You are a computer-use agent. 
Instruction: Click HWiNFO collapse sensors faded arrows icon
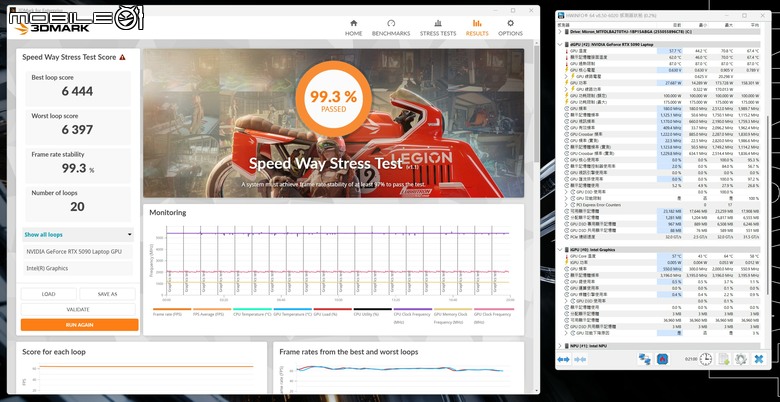click(x=581, y=359)
